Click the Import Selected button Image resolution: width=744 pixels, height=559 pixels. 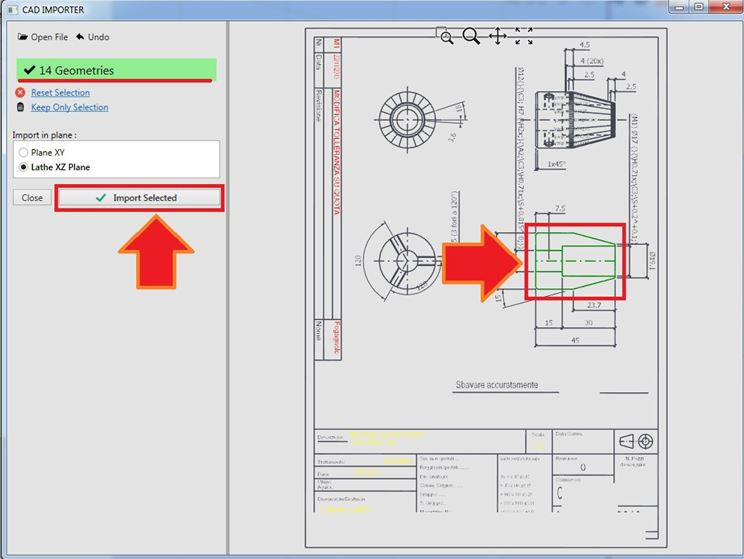pyautogui.click(x=140, y=198)
